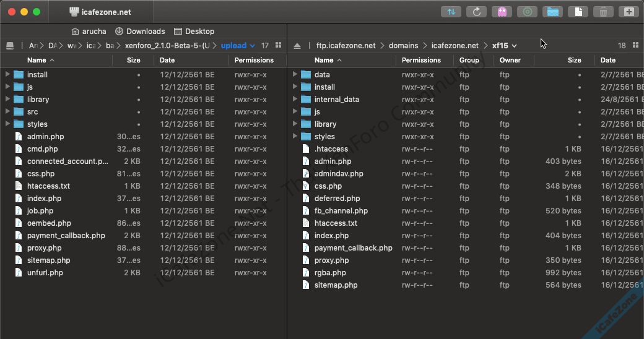
Task: Click the trash delete toolbar button
Action: tap(603, 12)
